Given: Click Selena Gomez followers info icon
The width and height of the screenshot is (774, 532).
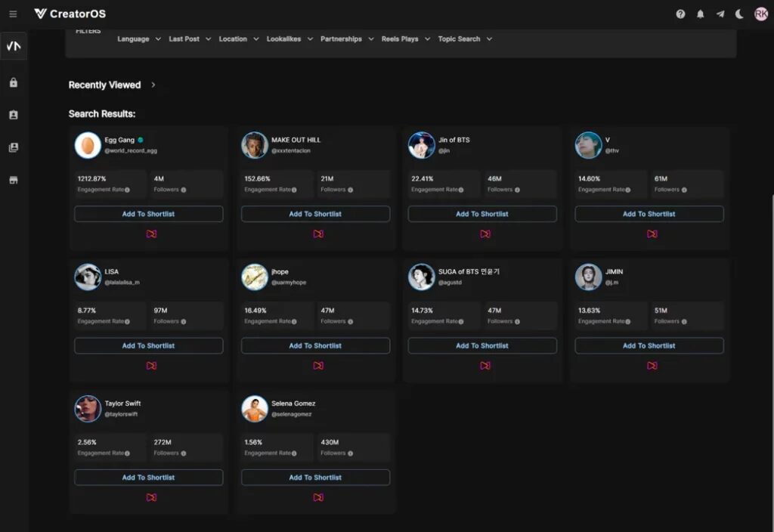Looking at the screenshot, I should [x=350, y=453].
